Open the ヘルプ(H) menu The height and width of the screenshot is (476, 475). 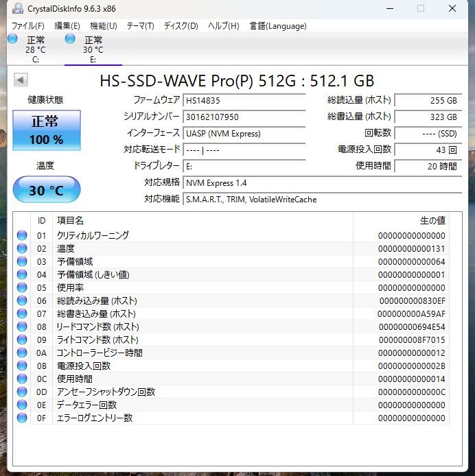point(224,26)
